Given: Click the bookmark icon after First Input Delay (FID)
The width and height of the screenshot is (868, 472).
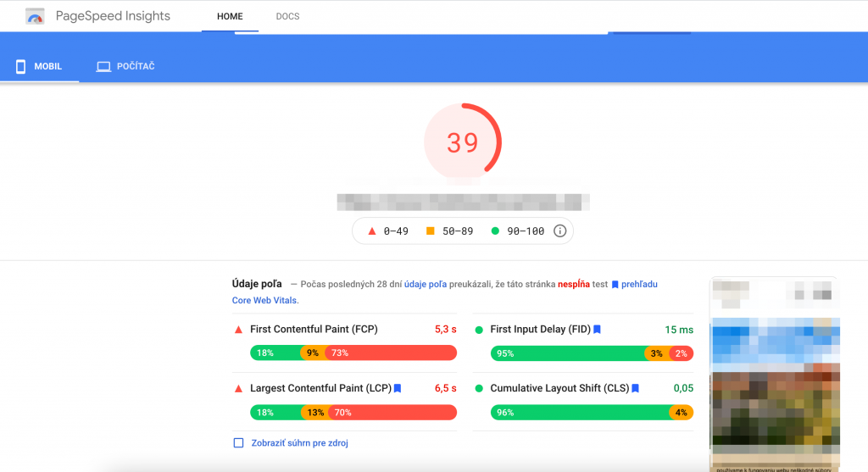Looking at the screenshot, I should tap(597, 330).
